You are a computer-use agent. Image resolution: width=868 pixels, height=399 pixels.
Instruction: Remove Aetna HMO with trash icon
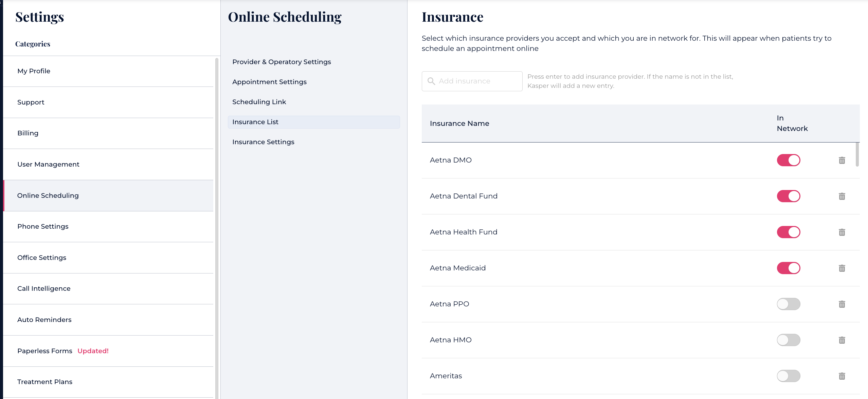(842, 340)
